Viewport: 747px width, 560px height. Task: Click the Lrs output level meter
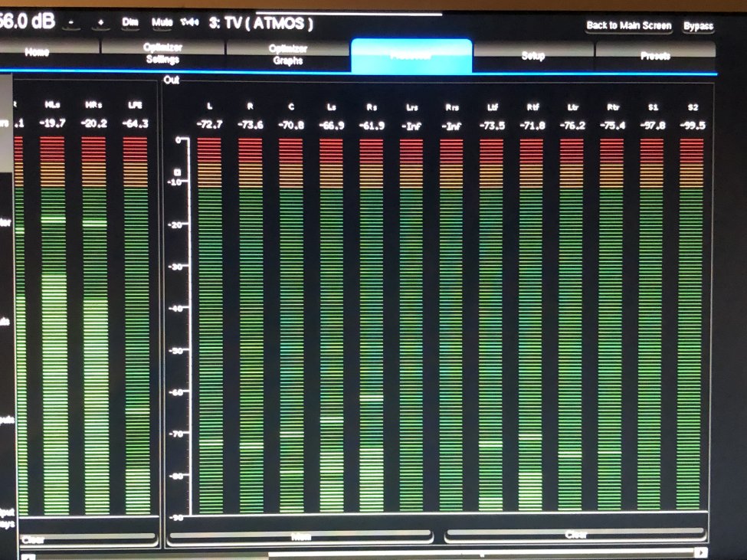pos(411,326)
